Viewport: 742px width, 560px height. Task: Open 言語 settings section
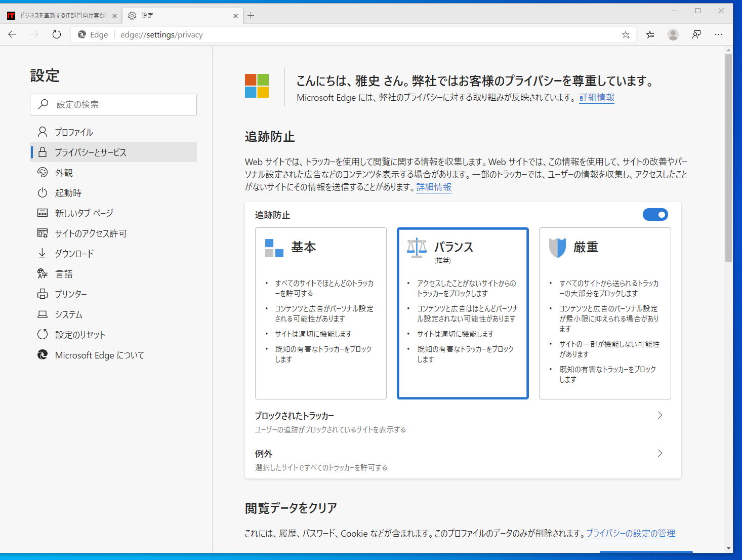pyautogui.click(x=113, y=274)
